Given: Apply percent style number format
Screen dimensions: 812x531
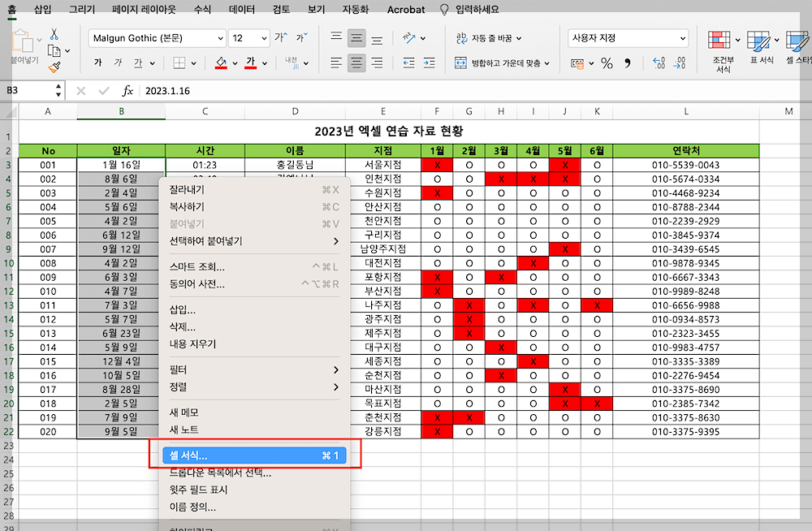Looking at the screenshot, I should click(607, 63).
